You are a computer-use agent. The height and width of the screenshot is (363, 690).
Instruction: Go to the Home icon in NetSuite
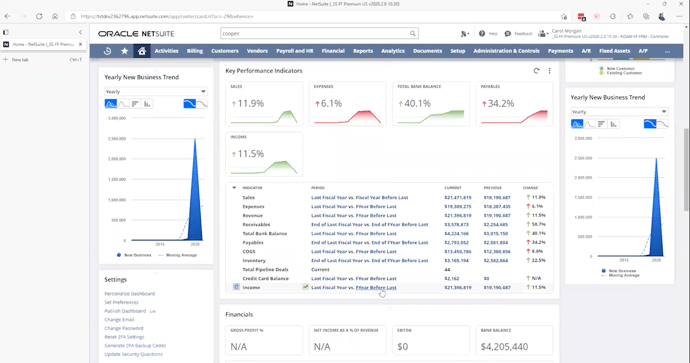point(142,51)
